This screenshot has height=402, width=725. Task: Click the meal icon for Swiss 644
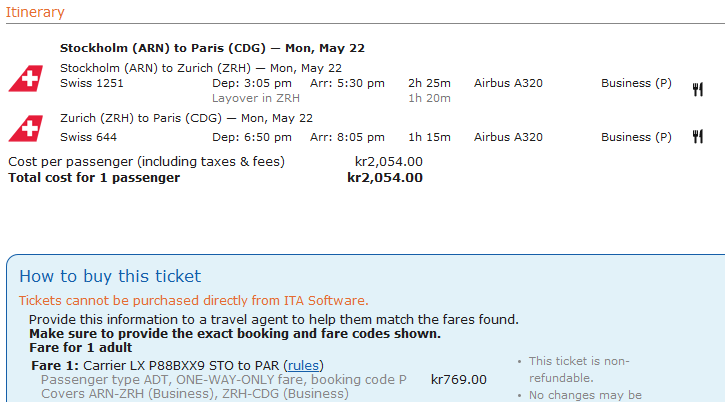697,137
